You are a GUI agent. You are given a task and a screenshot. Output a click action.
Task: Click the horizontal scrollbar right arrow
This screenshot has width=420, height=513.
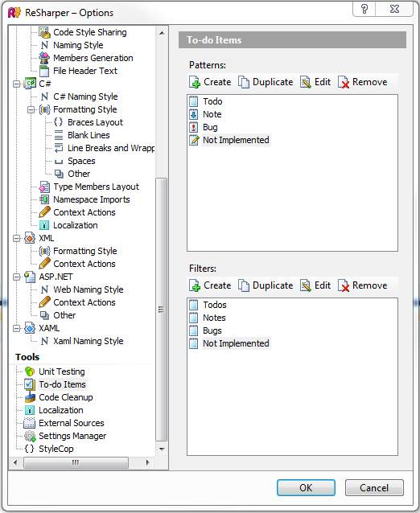pyautogui.click(x=147, y=462)
